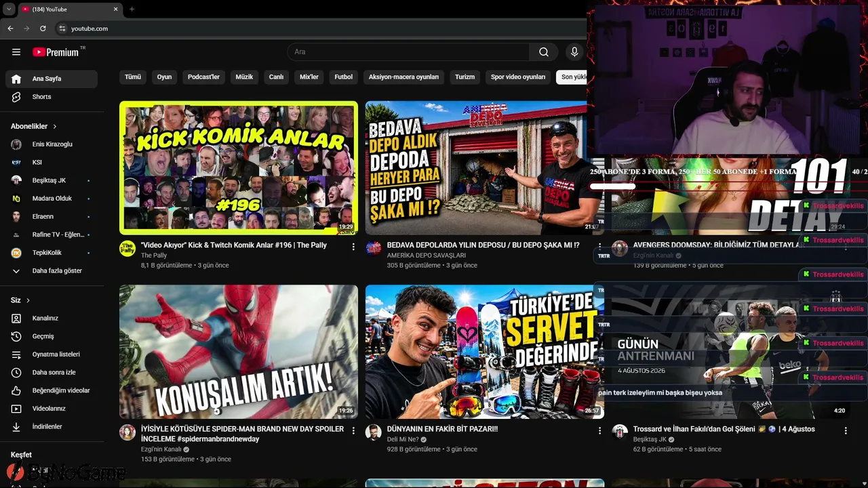The width and height of the screenshot is (868, 488).
Task: Expand the Siz section chevron
Action: [x=28, y=300]
